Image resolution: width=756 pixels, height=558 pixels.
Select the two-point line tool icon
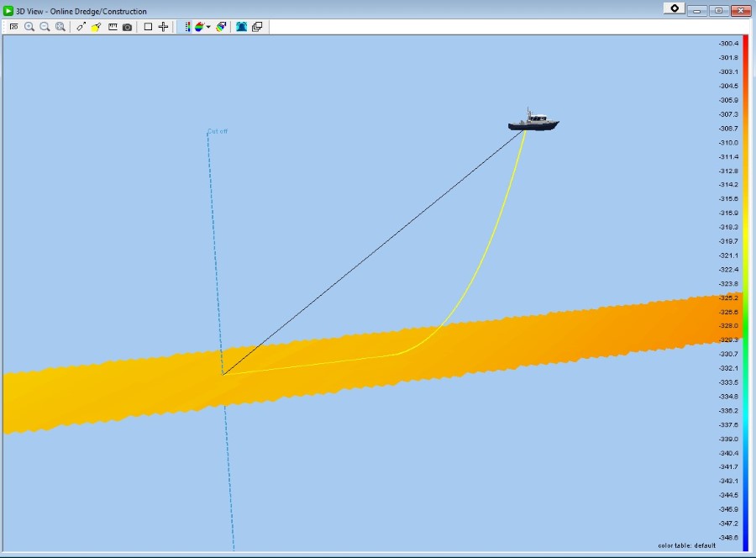[x=81, y=27]
